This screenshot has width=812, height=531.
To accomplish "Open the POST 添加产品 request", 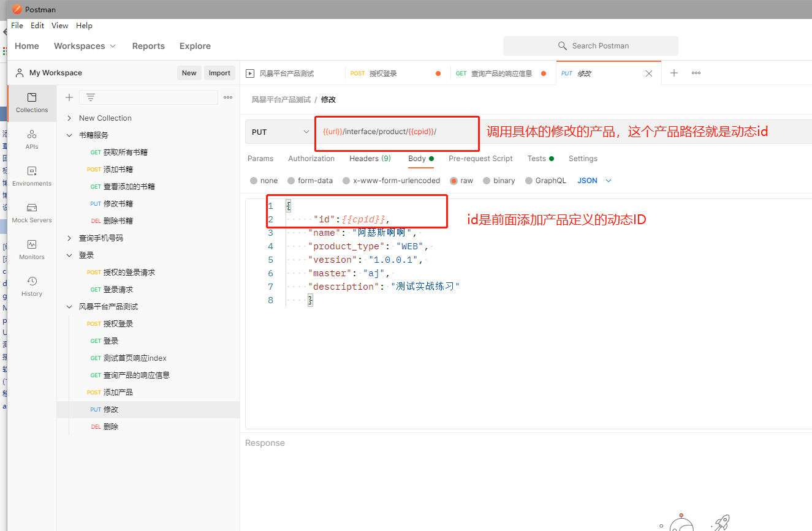I will click(x=148, y=393).
